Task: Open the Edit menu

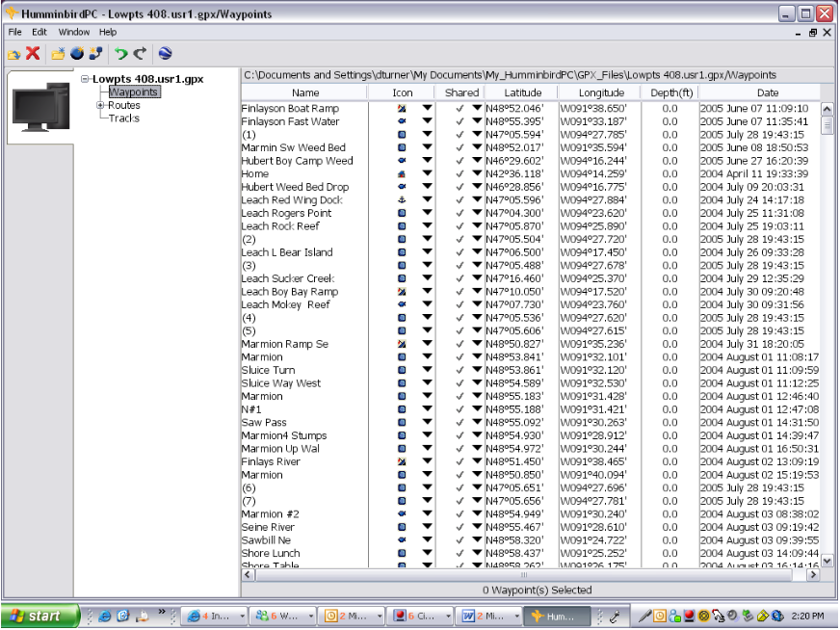Action: click(x=39, y=32)
